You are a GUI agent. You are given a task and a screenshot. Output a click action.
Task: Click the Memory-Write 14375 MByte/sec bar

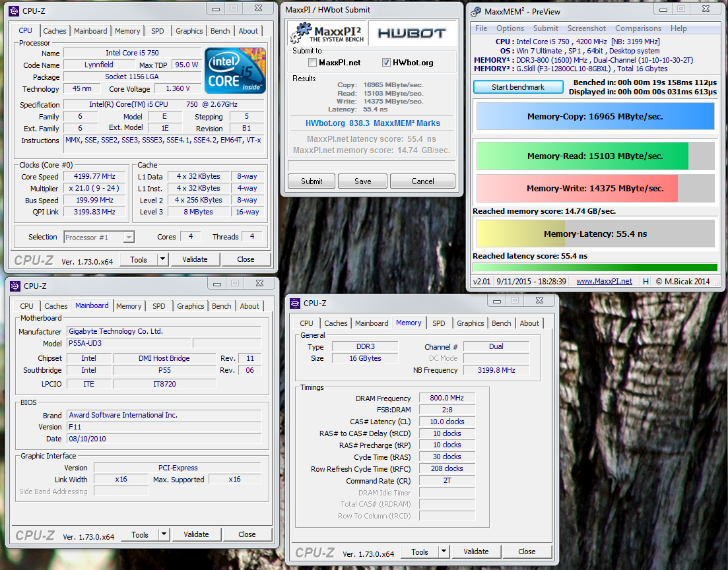point(595,188)
